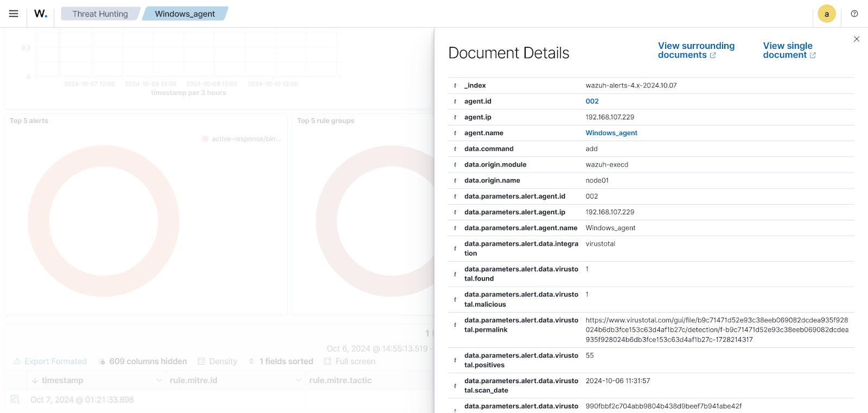This screenshot has width=868, height=413.
Task: Click the Top 5 alerts donut chart
Action: pos(104,221)
